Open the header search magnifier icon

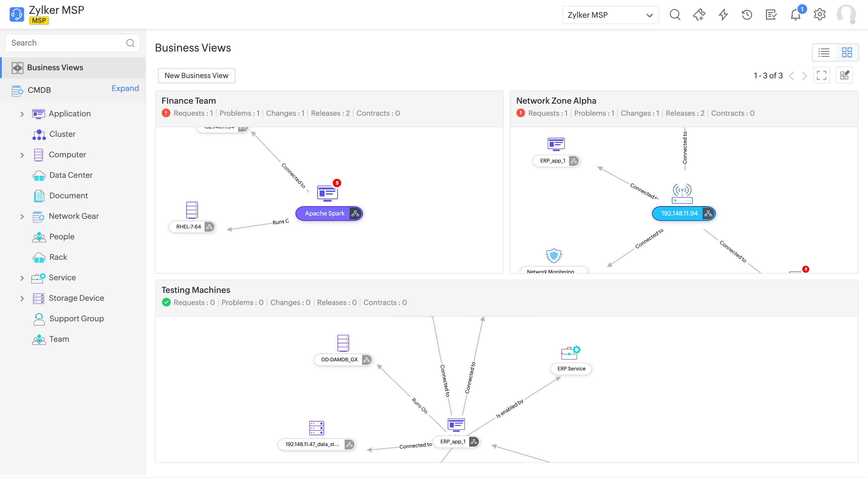(x=675, y=15)
